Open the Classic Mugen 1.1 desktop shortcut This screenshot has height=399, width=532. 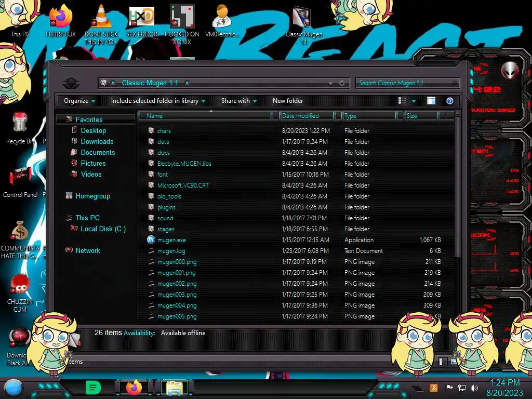(x=303, y=24)
